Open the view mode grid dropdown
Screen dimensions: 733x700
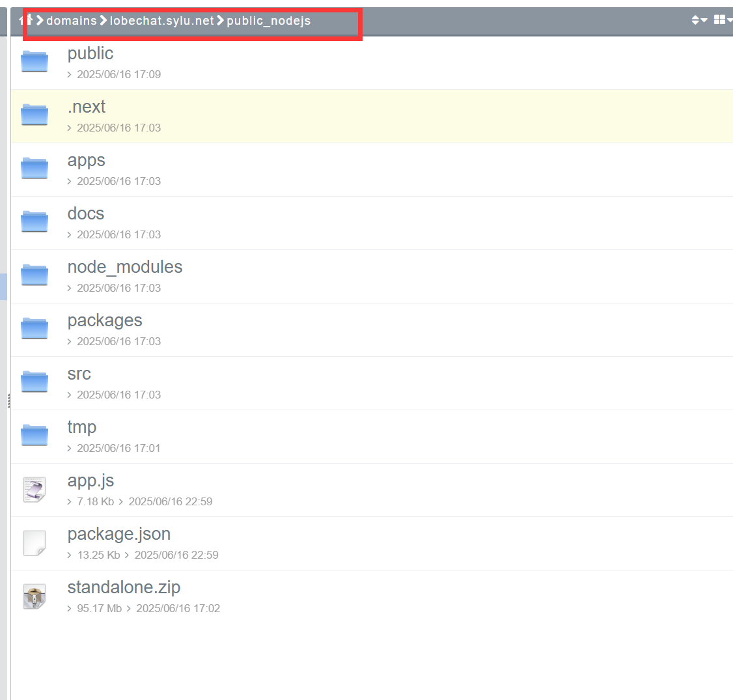723,20
